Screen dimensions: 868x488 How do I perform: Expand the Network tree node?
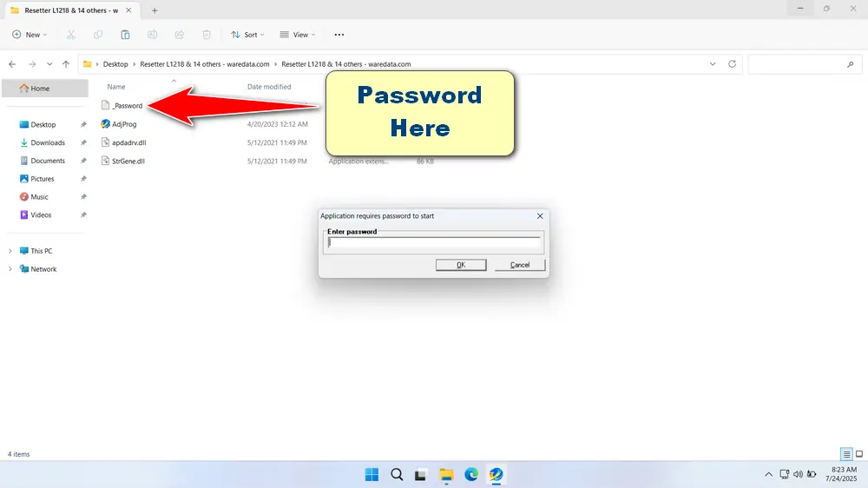pos(10,269)
